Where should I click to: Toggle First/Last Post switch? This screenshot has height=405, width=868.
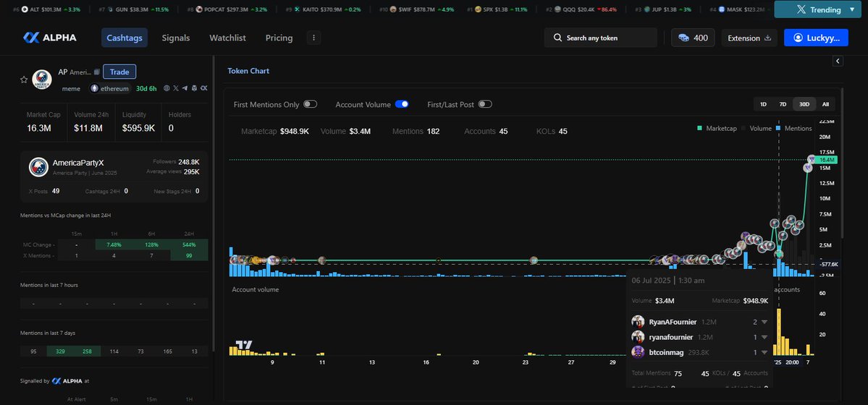click(x=485, y=104)
